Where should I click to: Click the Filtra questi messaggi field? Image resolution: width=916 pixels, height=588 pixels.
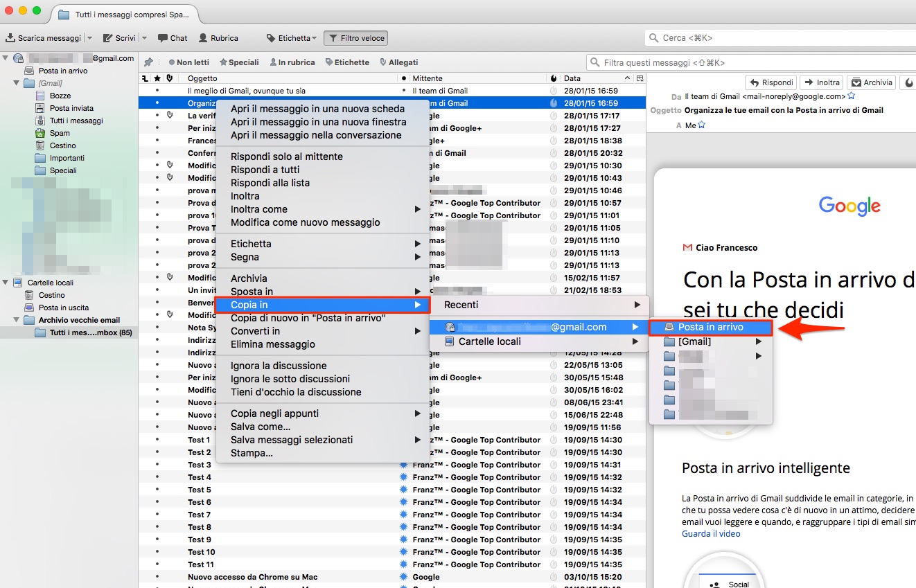click(x=751, y=62)
